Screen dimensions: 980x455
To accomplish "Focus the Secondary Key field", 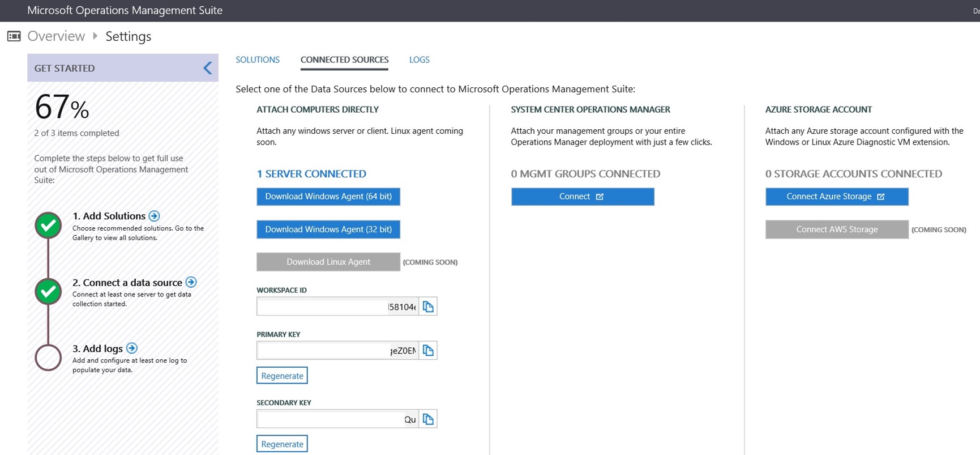I will pos(337,419).
